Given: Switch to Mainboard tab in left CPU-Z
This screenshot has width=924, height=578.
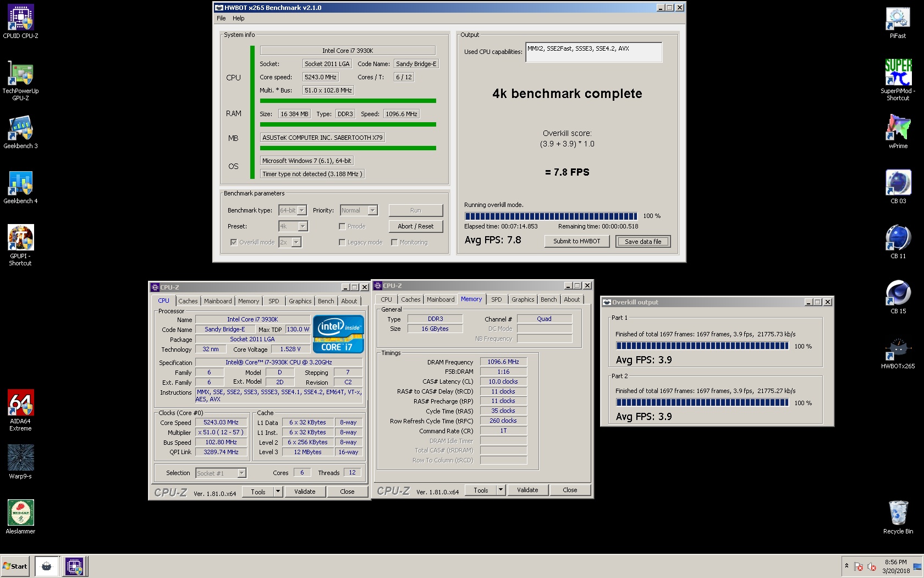Looking at the screenshot, I should (x=218, y=301).
